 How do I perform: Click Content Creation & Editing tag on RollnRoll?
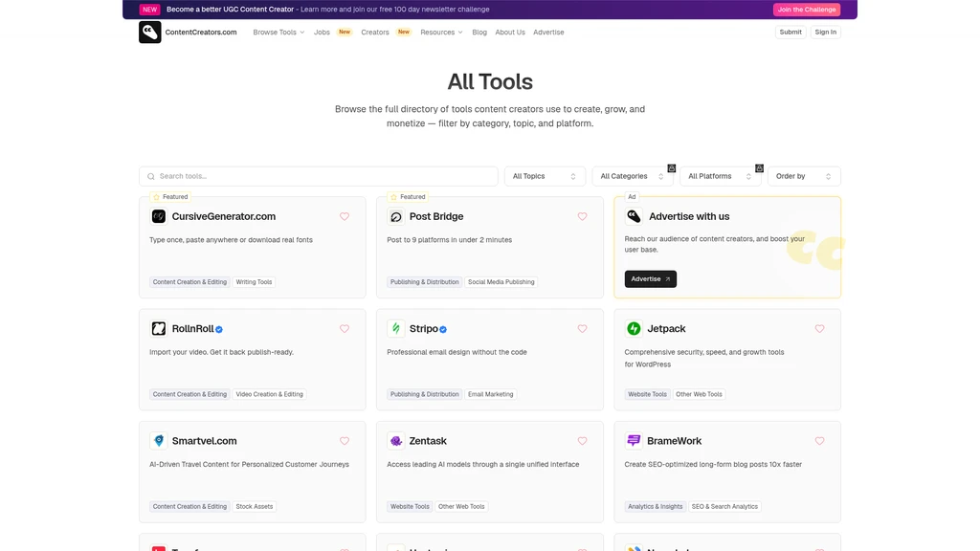click(x=189, y=394)
